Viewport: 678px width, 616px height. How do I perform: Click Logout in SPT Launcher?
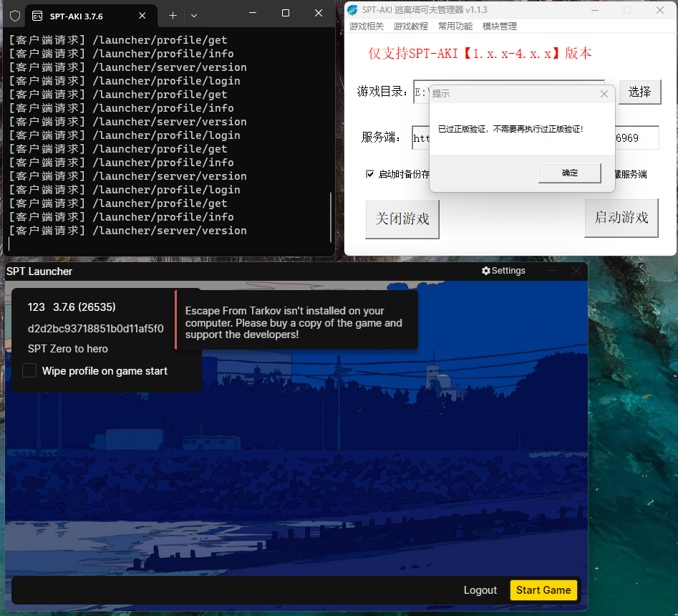(480, 590)
